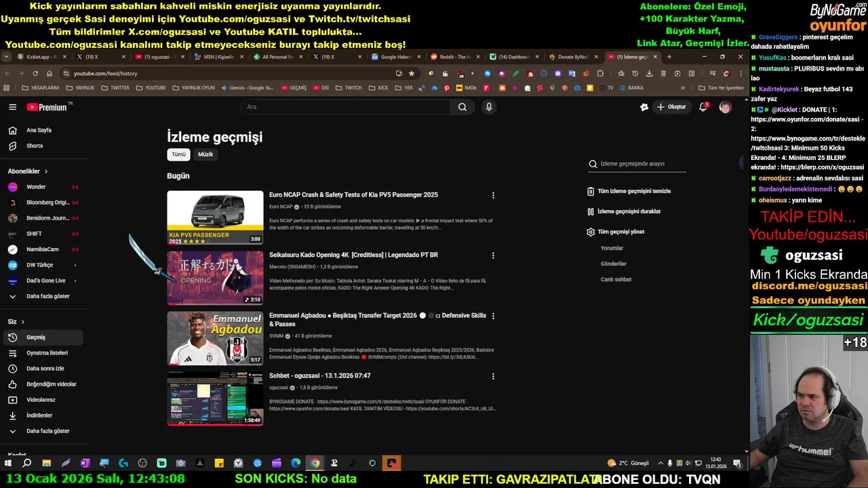Open the TWITCH bookmarks folder
868x488 pixels.
(349, 87)
